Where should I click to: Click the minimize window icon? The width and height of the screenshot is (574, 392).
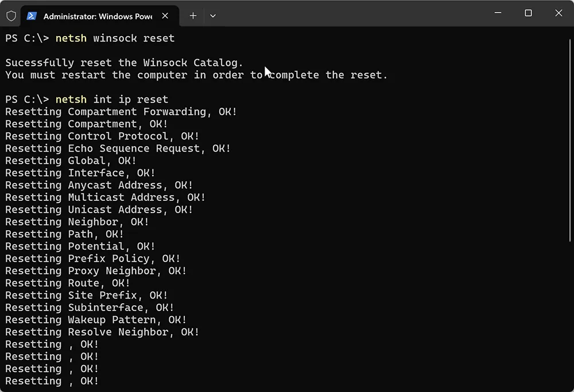(x=497, y=13)
